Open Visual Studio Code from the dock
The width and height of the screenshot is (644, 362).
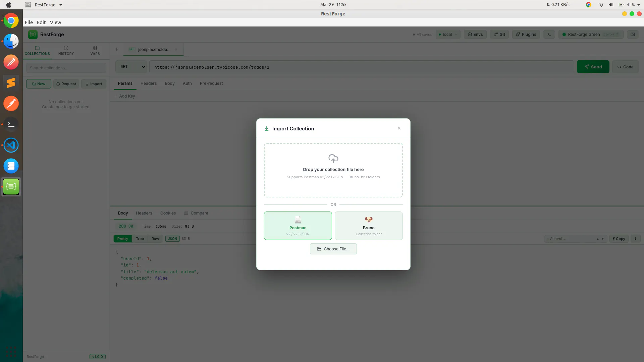[x=11, y=145]
